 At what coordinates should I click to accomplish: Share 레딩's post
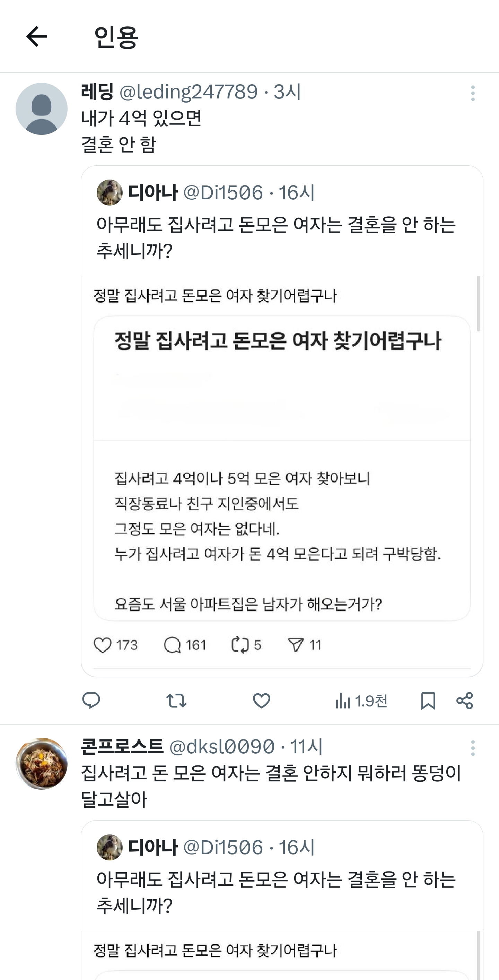[x=464, y=700]
